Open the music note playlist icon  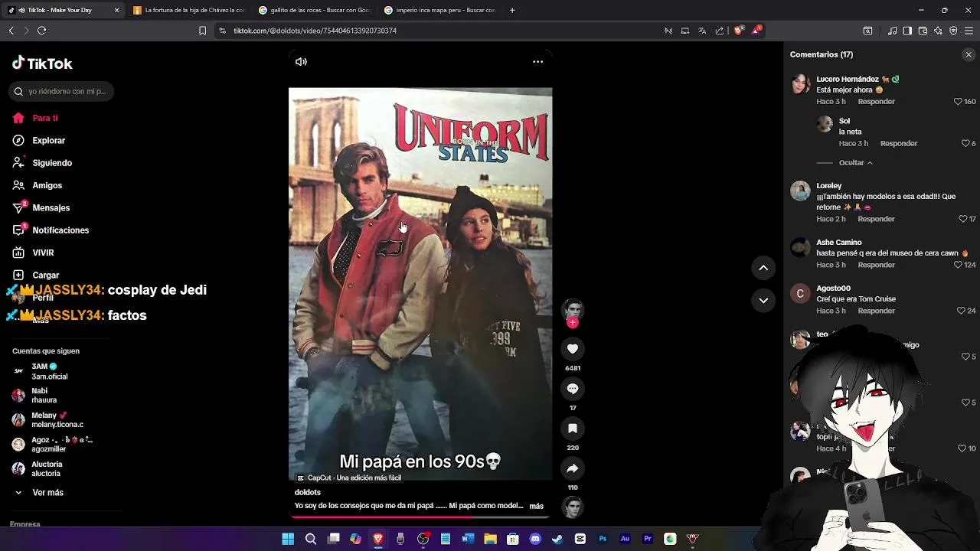point(892,31)
